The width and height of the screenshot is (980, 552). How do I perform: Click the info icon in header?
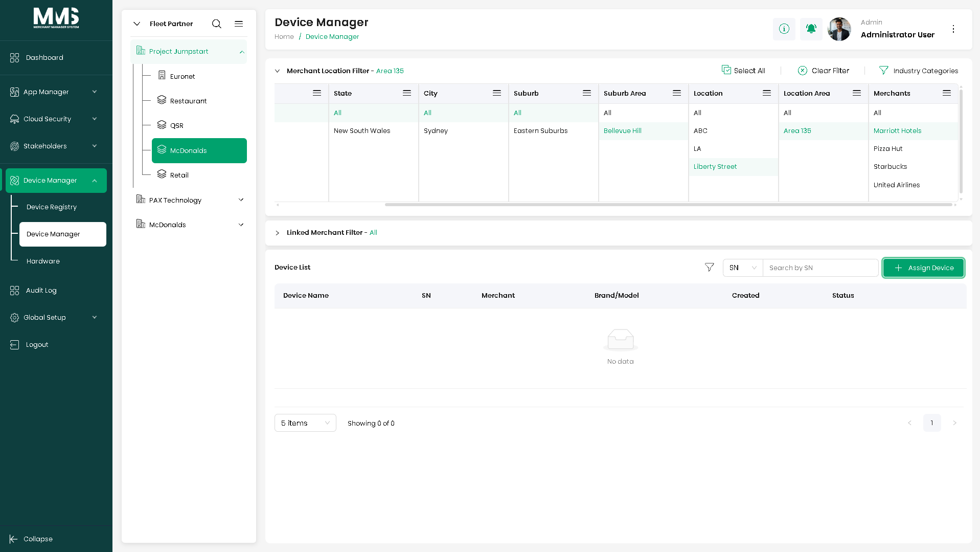(x=784, y=29)
